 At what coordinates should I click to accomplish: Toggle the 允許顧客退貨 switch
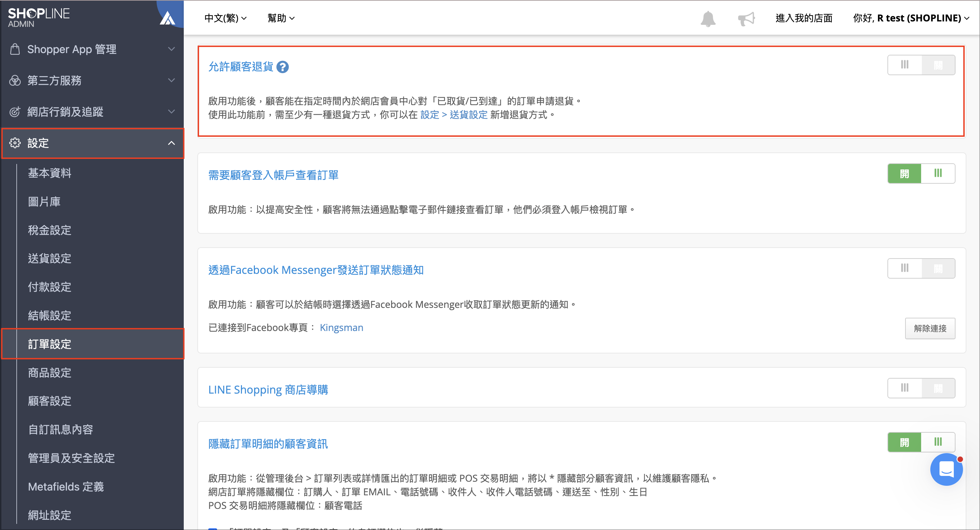tap(921, 65)
